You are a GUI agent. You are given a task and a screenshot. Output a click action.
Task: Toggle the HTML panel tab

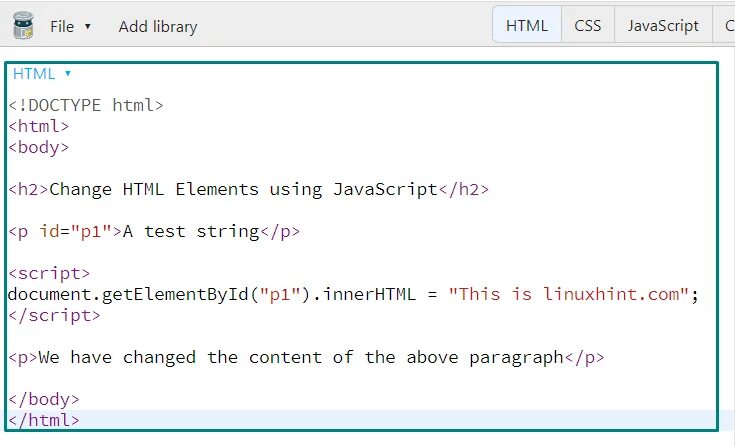[527, 25]
